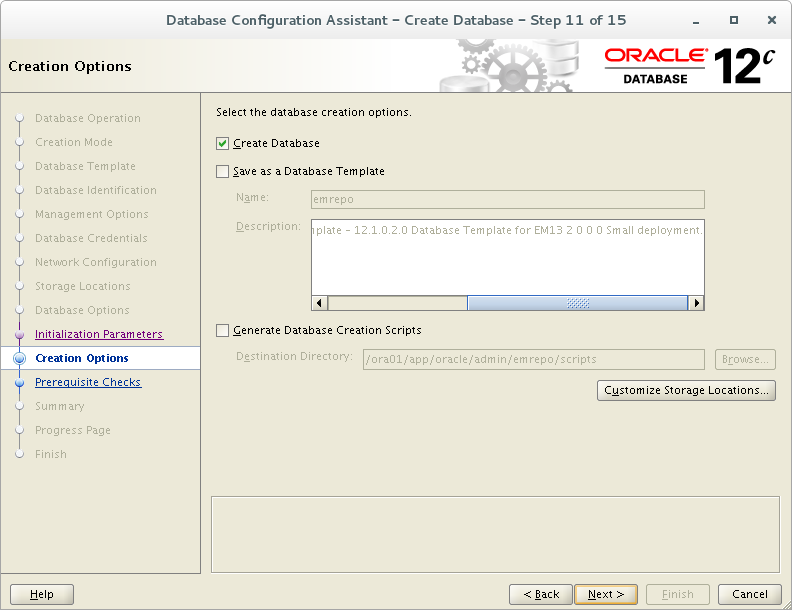This screenshot has width=792, height=610.
Task: Click the Database Template step
Action: (85, 166)
